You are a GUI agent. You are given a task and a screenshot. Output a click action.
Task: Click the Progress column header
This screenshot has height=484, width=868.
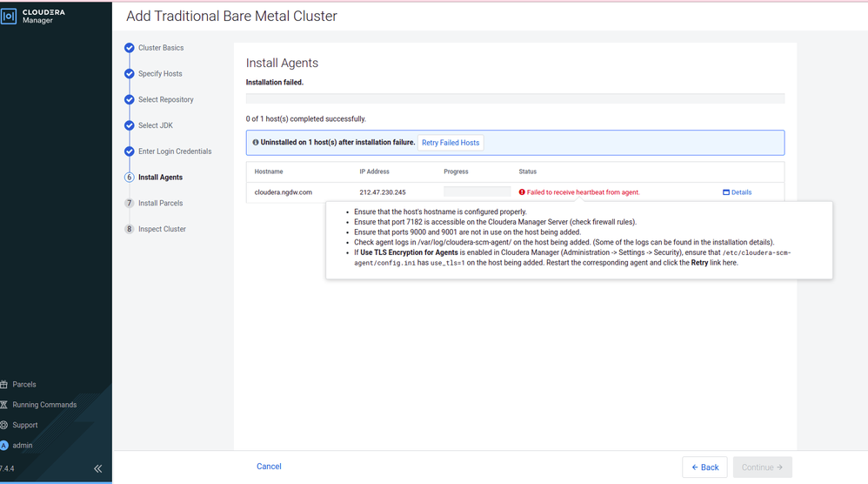[456, 171]
